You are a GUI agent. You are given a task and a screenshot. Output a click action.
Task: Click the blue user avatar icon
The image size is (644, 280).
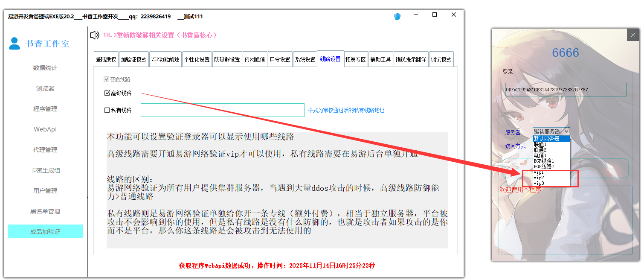(15, 43)
